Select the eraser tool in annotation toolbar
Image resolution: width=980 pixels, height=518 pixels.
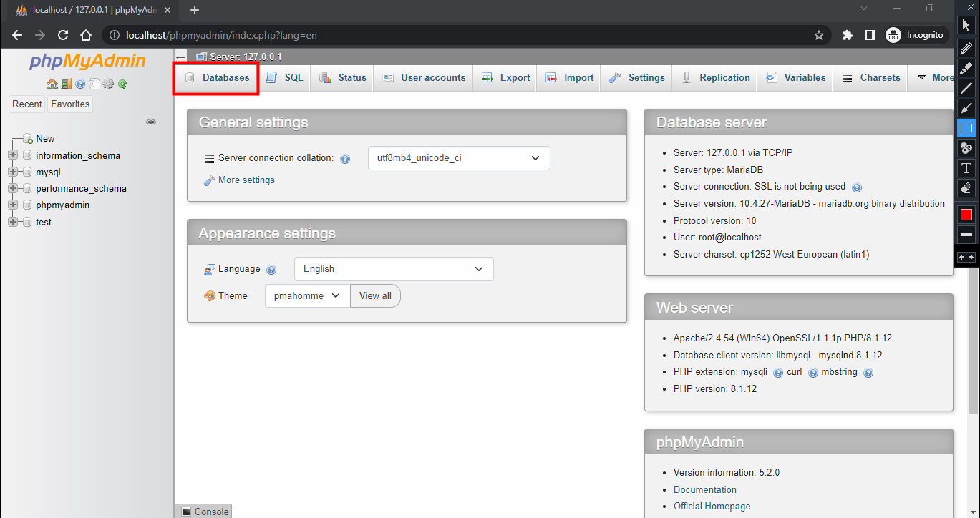[x=966, y=188]
